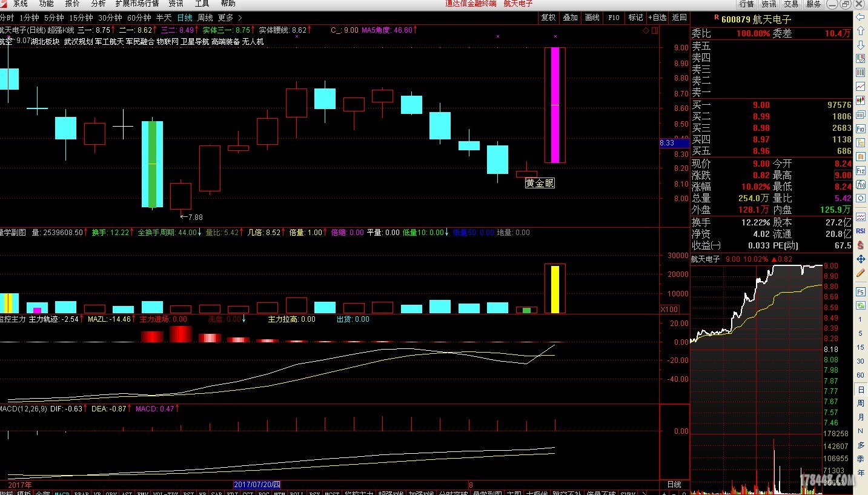The height and width of the screenshot is (495, 868).
Task: Open the 分析 menu
Action: (98, 4)
